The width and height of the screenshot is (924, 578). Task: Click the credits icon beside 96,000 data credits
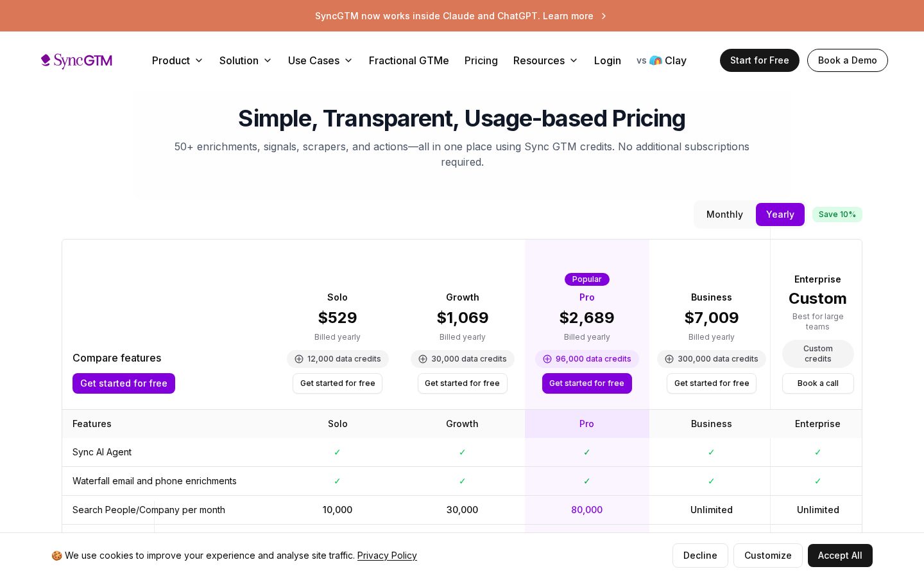[547, 359]
